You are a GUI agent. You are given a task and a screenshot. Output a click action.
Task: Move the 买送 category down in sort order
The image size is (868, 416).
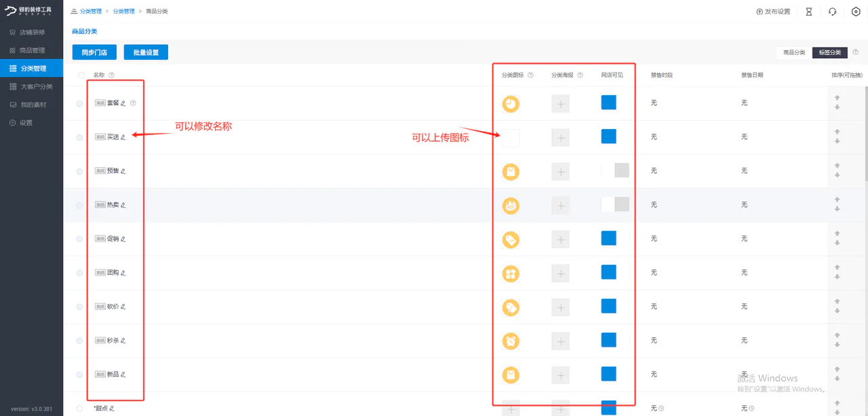click(837, 141)
